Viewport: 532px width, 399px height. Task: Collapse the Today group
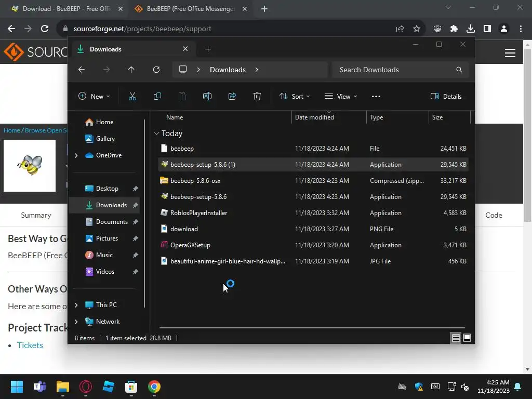(156, 134)
